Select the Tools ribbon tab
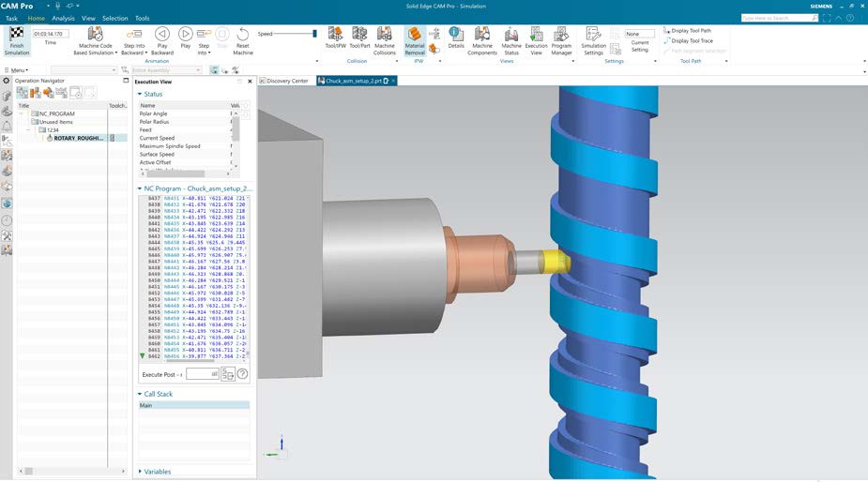 pyautogui.click(x=143, y=18)
